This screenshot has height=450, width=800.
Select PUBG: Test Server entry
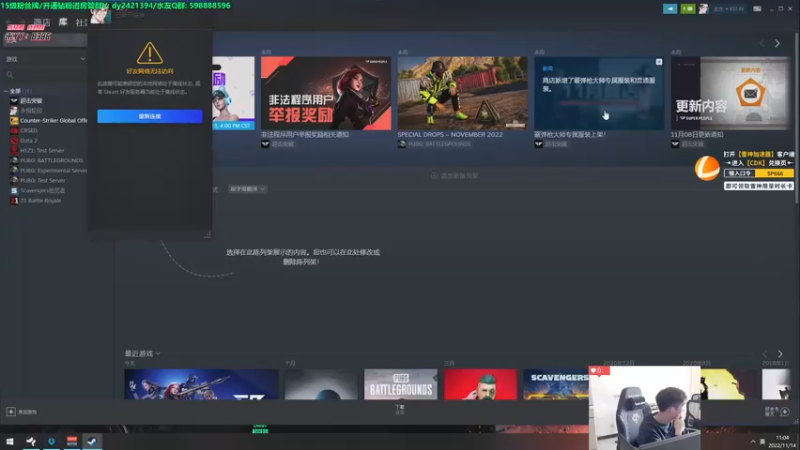pyautogui.click(x=43, y=180)
